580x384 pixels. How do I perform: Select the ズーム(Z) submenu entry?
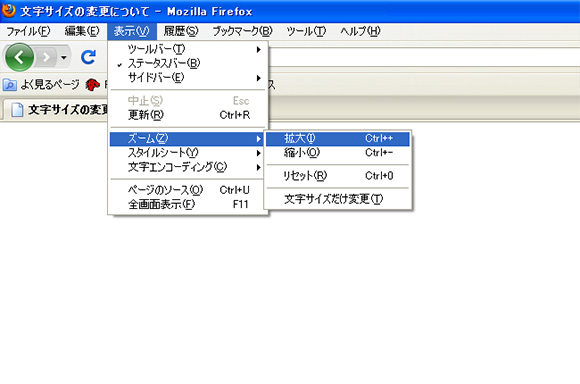tap(188, 139)
